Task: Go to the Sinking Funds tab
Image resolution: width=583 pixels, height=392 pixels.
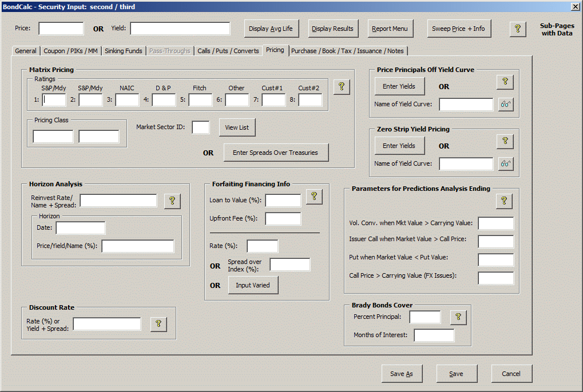Action: 124,51
